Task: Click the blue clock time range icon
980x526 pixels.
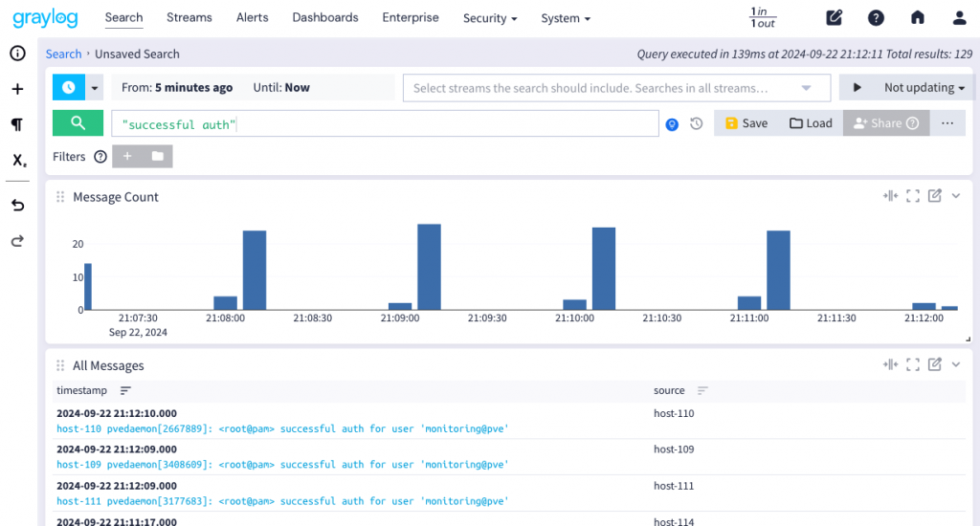Action: (x=69, y=87)
